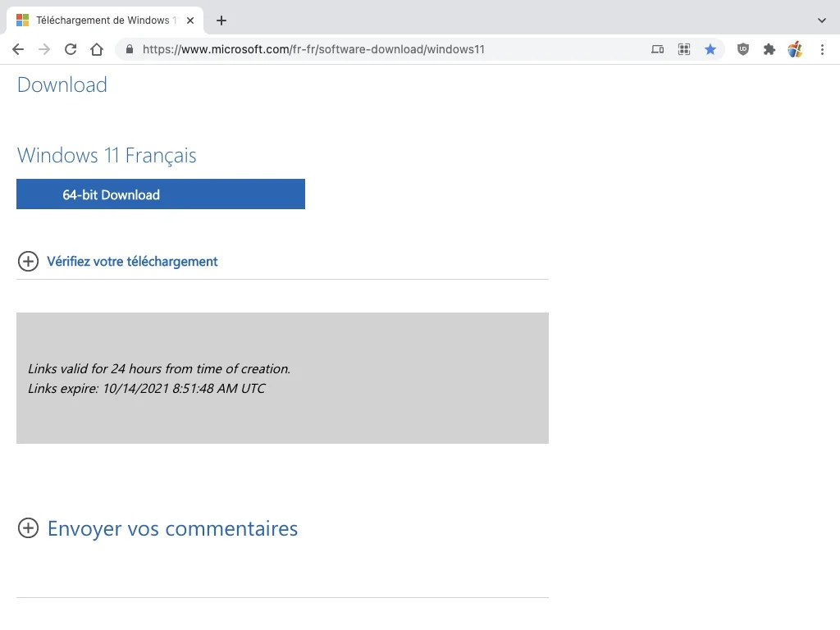Open the uBlock shield extension
This screenshot has width=840, height=630.
742,49
